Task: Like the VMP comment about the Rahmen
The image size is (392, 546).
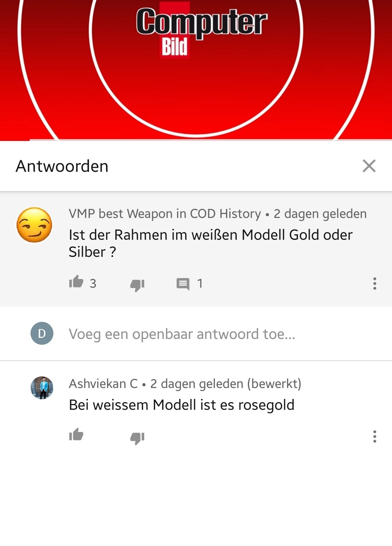Action: pyautogui.click(x=76, y=282)
